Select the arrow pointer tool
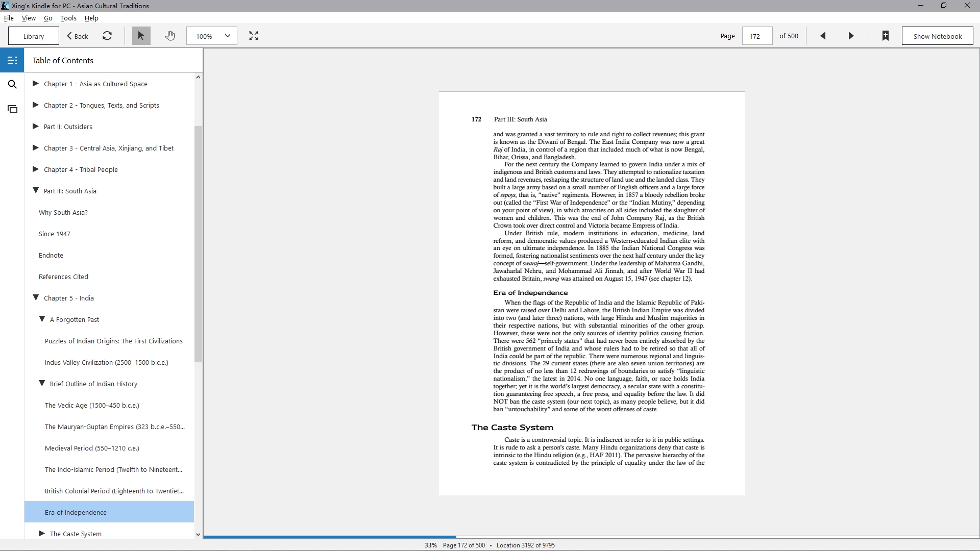This screenshot has height=551, width=980. click(141, 36)
